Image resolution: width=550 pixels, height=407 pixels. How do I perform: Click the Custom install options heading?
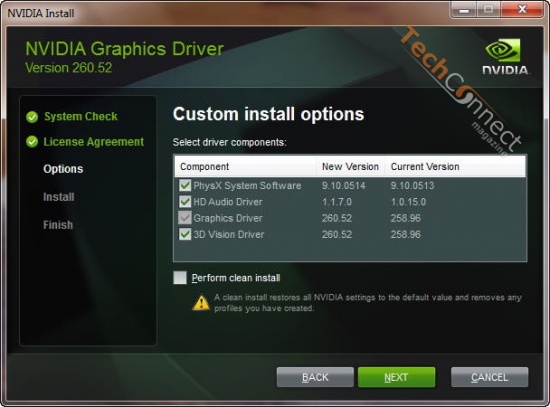[268, 114]
